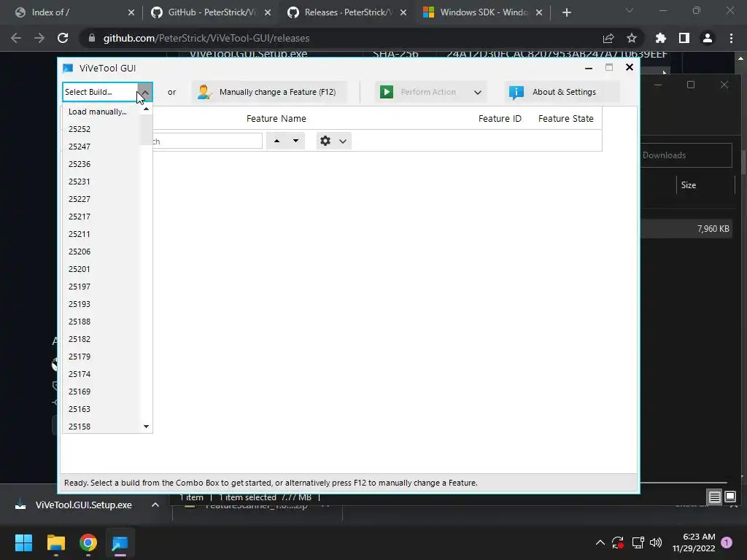Go to next search result arrow
747x560 pixels.
pyautogui.click(x=296, y=141)
